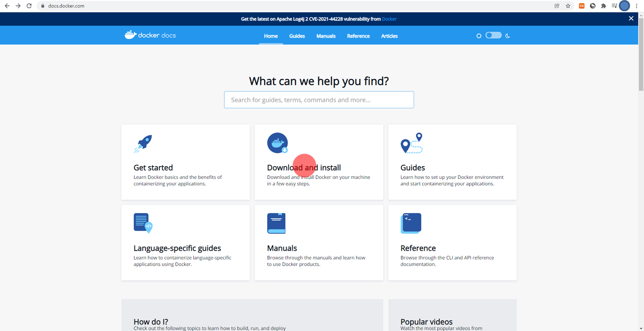Toggle the dark theme switch
Screen dimensions: 644x331
point(493,36)
